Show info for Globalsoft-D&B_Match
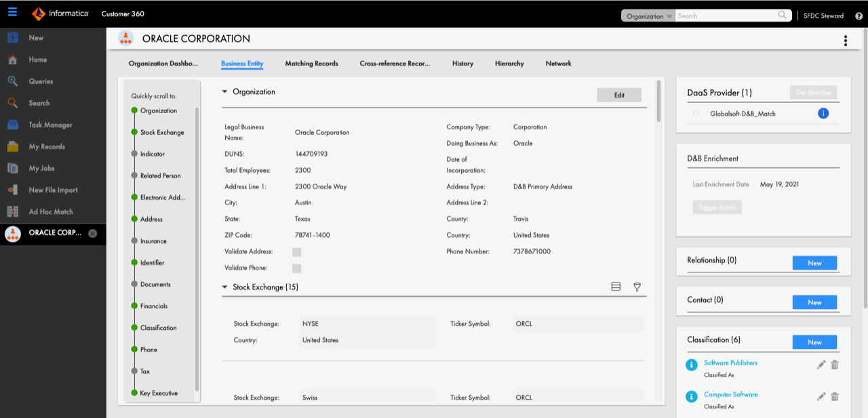Image resolution: width=868 pixels, height=418 pixels. pos(823,113)
